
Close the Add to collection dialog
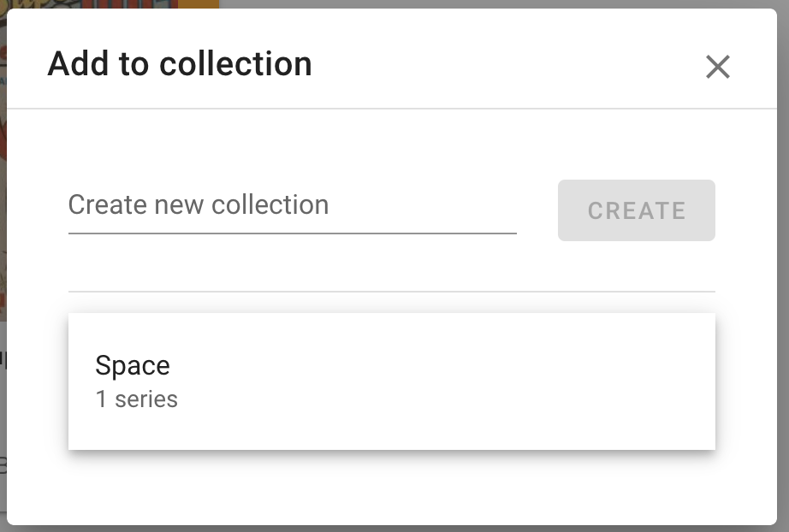717,67
